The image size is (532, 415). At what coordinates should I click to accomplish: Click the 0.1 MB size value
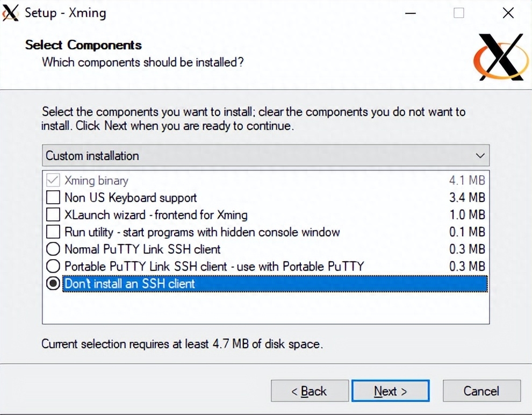[467, 232]
